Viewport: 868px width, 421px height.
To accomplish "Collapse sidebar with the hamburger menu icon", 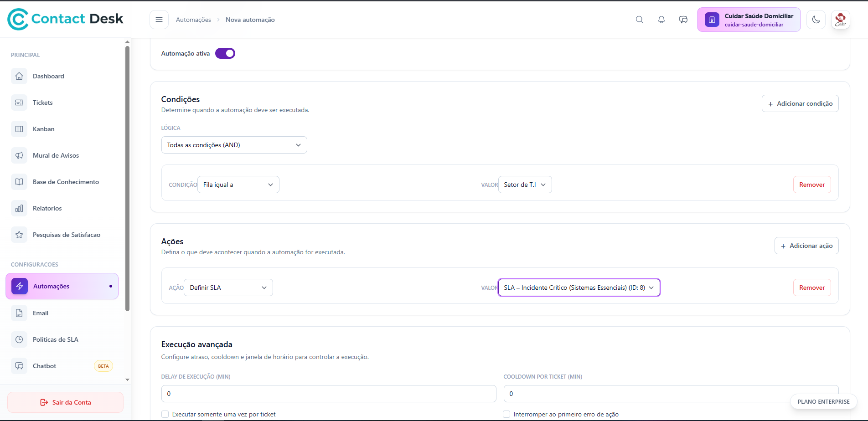I will point(159,20).
